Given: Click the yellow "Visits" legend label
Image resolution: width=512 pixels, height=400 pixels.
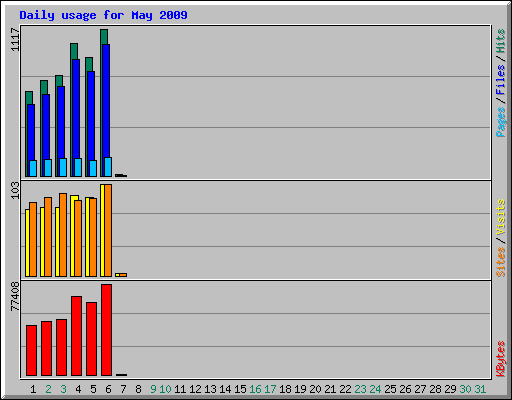Looking at the screenshot, I should 500,218.
